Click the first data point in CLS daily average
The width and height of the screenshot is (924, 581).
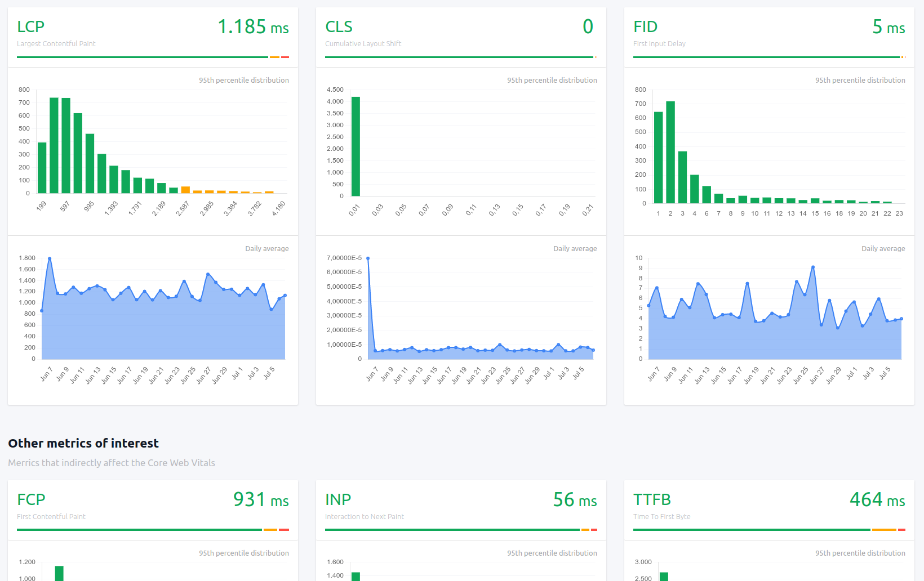point(368,258)
